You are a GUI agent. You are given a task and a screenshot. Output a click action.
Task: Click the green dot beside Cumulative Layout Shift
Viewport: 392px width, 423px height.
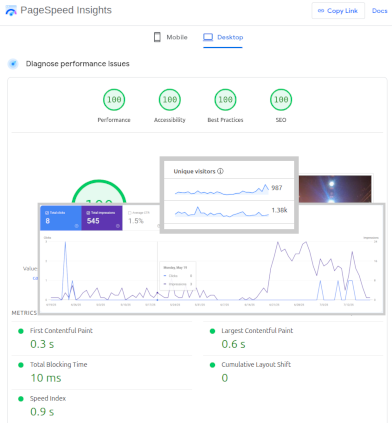tap(212, 365)
